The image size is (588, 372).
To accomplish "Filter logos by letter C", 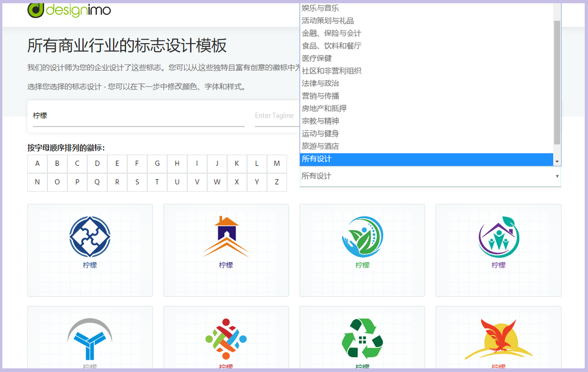I will 77,164.
